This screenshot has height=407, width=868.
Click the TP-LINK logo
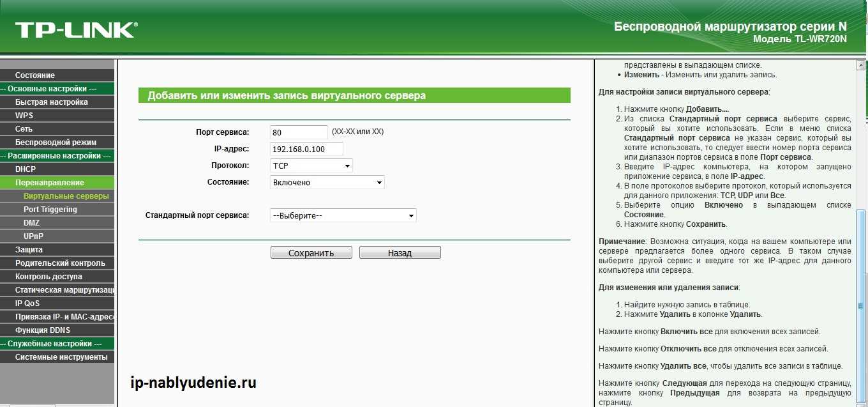coord(75,29)
